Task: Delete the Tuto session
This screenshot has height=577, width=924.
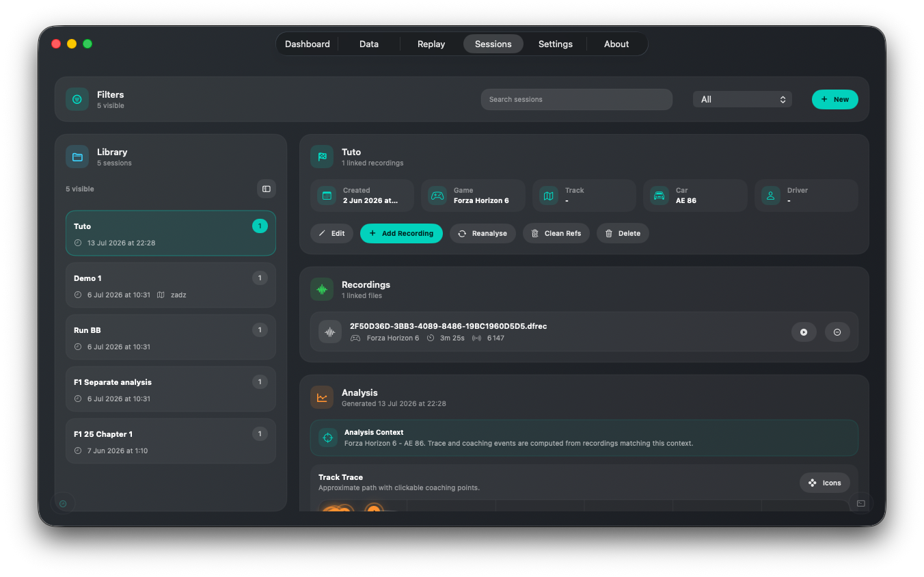Action: [623, 233]
